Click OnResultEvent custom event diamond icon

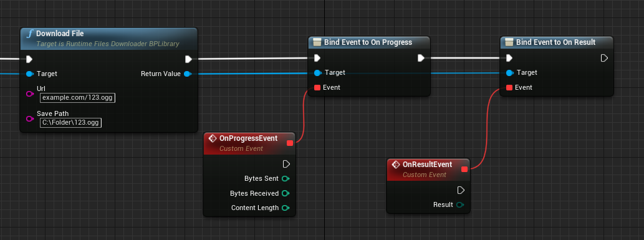click(x=395, y=165)
